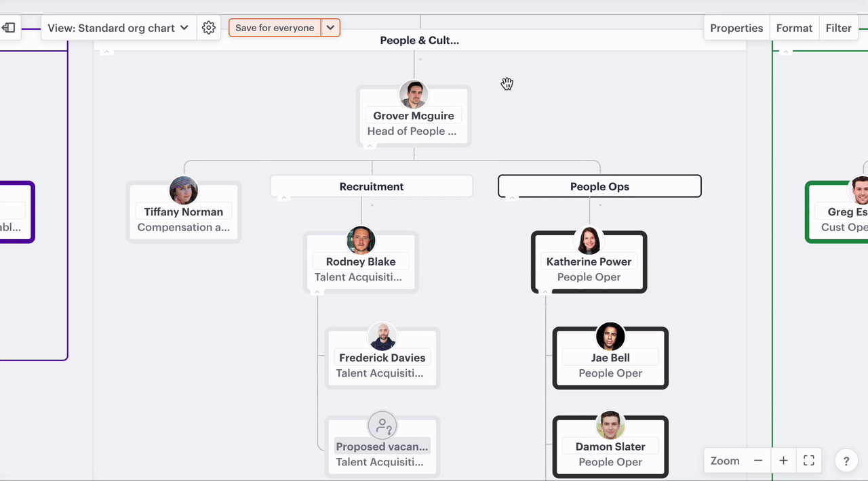Toggle the left sidebar panel icon
Viewport: 868px width, 481px height.
pyautogui.click(x=9, y=28)
